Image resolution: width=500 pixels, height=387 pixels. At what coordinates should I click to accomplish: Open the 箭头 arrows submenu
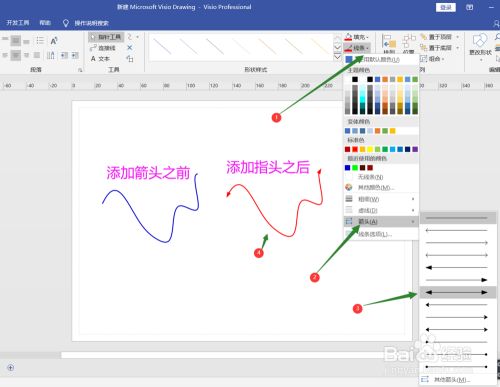coord(381,222)
